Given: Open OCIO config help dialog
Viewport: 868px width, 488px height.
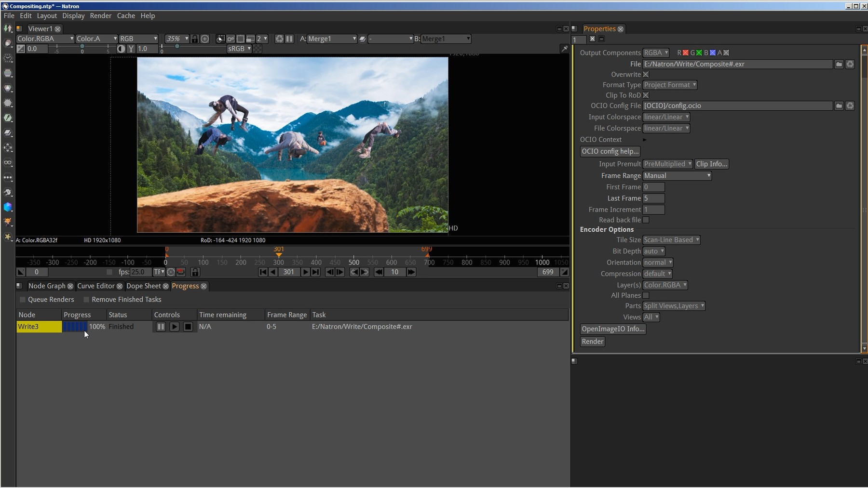Looking at the screenshot, I should 610,151.
